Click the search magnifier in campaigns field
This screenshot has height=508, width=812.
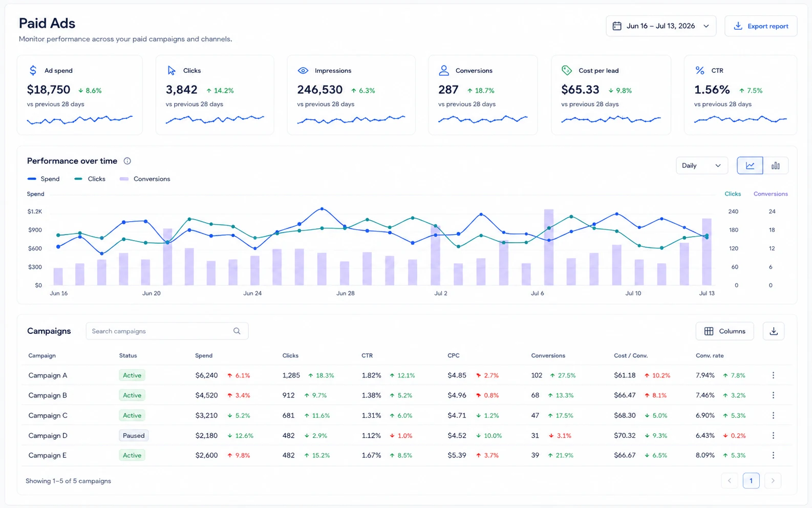(237, 331)
